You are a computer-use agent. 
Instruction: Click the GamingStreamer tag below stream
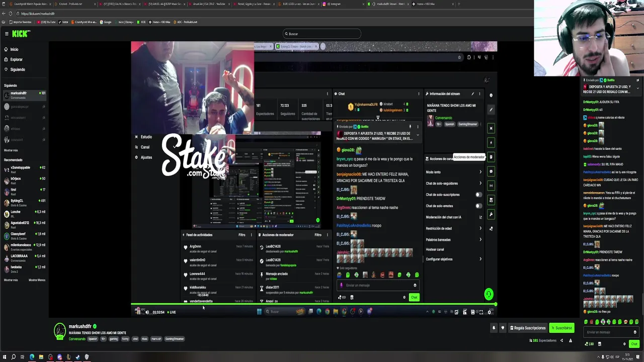pyautogui.click(x=175, y=339)
